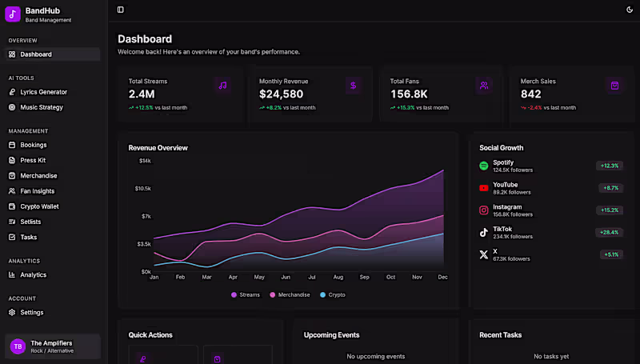Click the merchandise quick action button
Viewport: 640px width, 364px height.
tap(238, 354)
